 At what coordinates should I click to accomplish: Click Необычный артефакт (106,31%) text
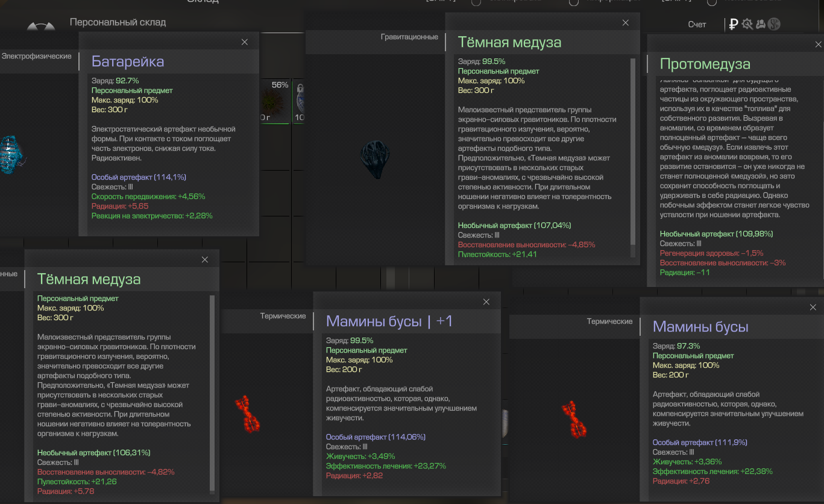pyautogui.click(x=94, y=452)
